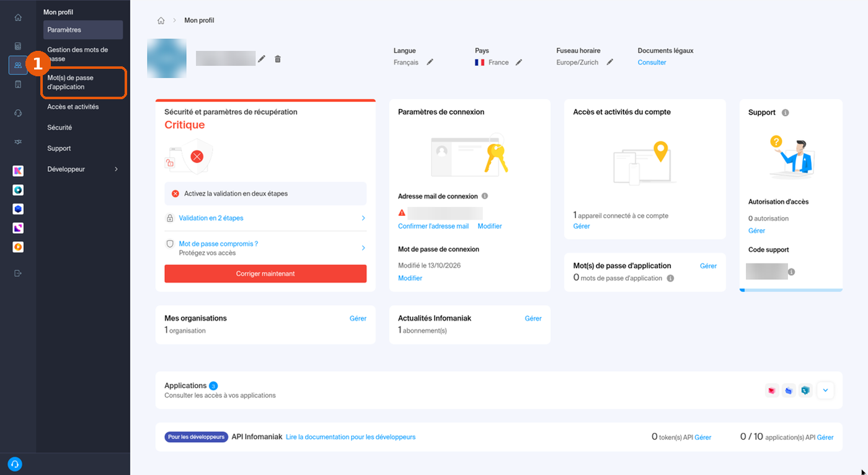Open the calculator-style icon in the sidebar
The height and width of the screenshot is (475, 868).
point(18,46)
